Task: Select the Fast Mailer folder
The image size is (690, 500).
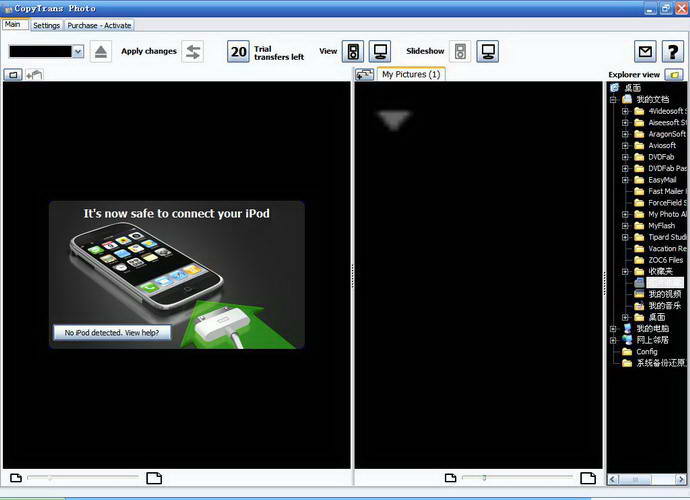Action: (667, 191)
